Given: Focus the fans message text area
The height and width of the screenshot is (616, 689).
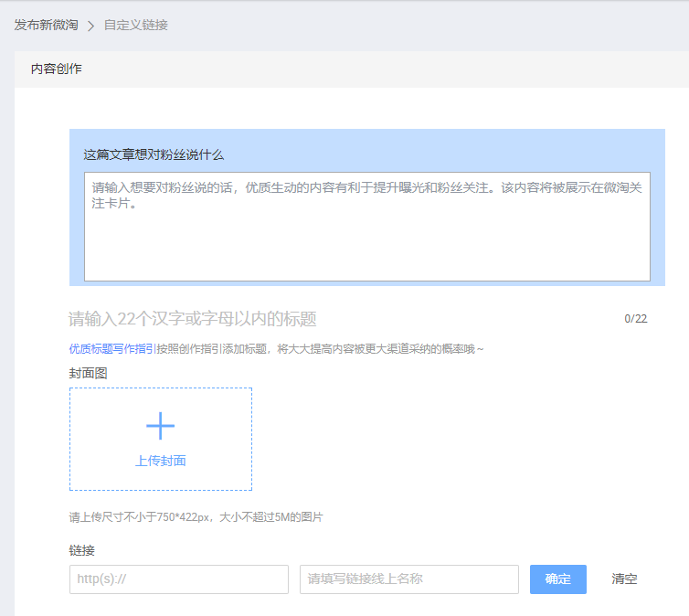Looking at the screenshot, I should (x=366, y=227).
